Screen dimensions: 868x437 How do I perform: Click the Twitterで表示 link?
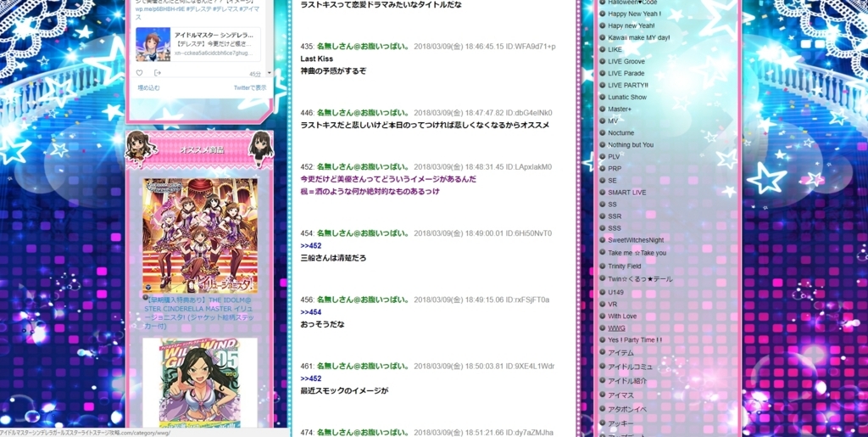coord(250,87)
